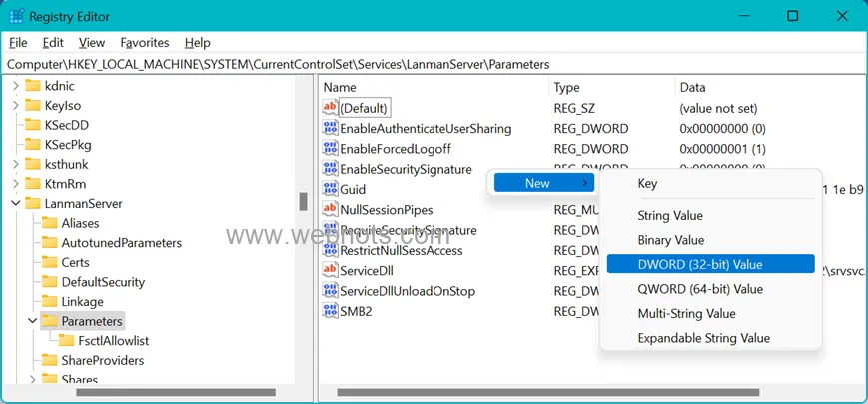Open the Help menu
This screenshot has height=404, width=868.
[x=197, y=43]
